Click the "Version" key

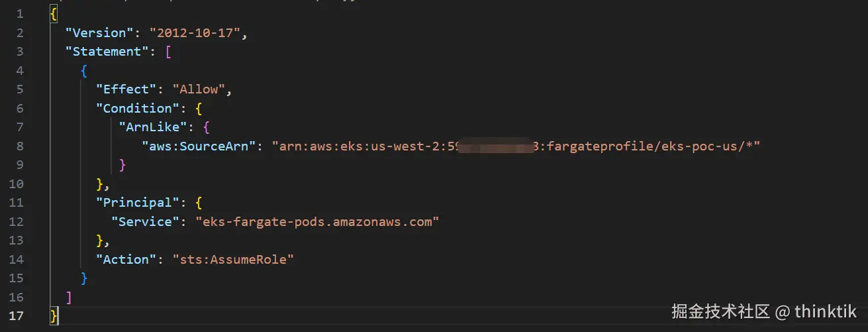99,32
